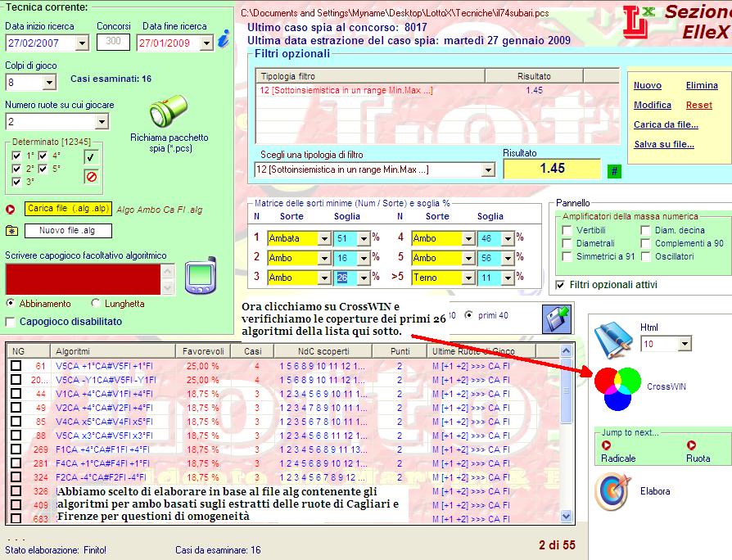
Task: Click the green checkmark select-all determinato icon
Action: tap(91, 157)
